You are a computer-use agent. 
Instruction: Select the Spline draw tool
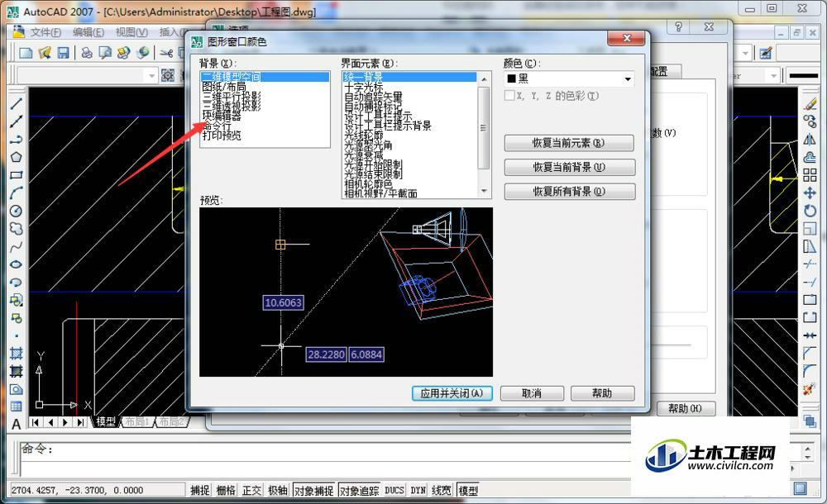(17, 247)
